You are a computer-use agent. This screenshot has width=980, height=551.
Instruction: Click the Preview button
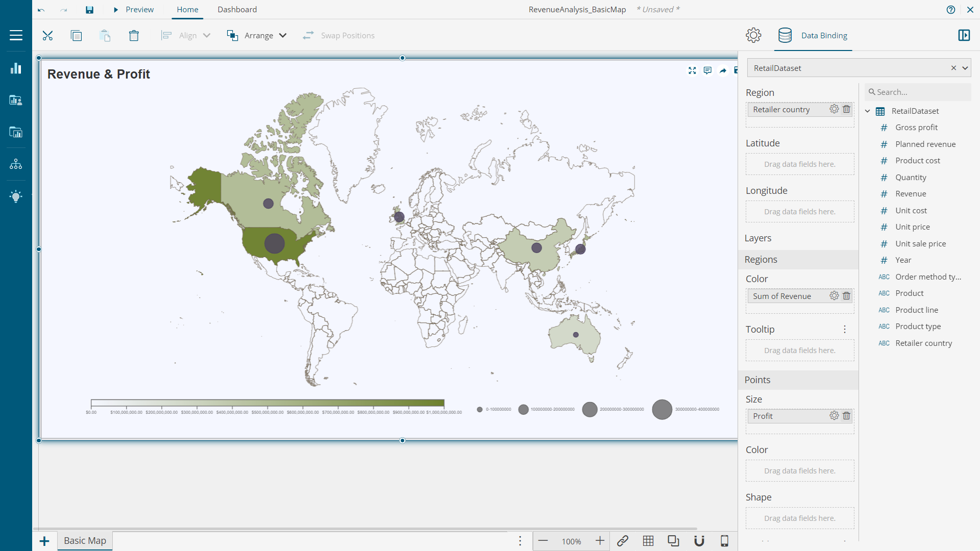(133, 9)
